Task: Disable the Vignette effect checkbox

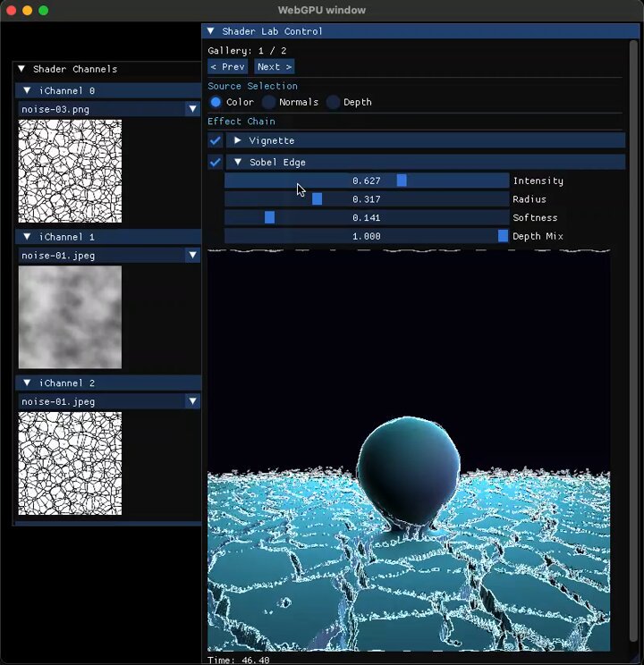Action: (x=216, y=140)
